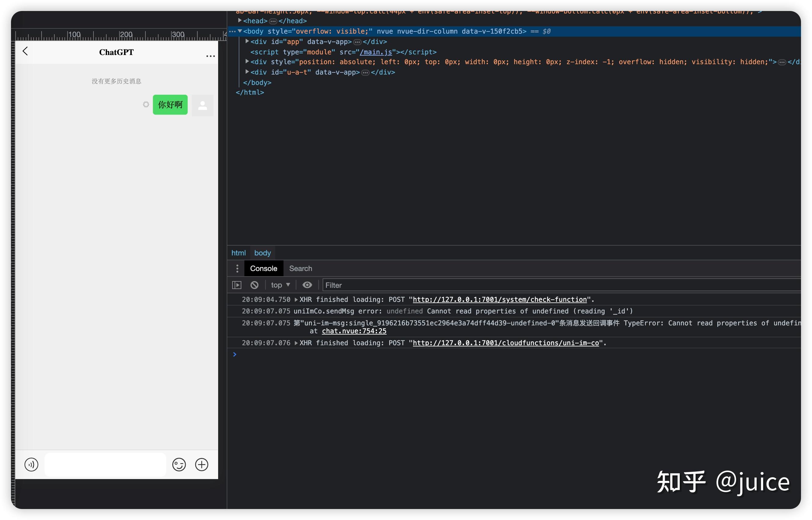Open the chat.nvue:754:25 source link
Screen dimensions: 812x520
[354, 331]
